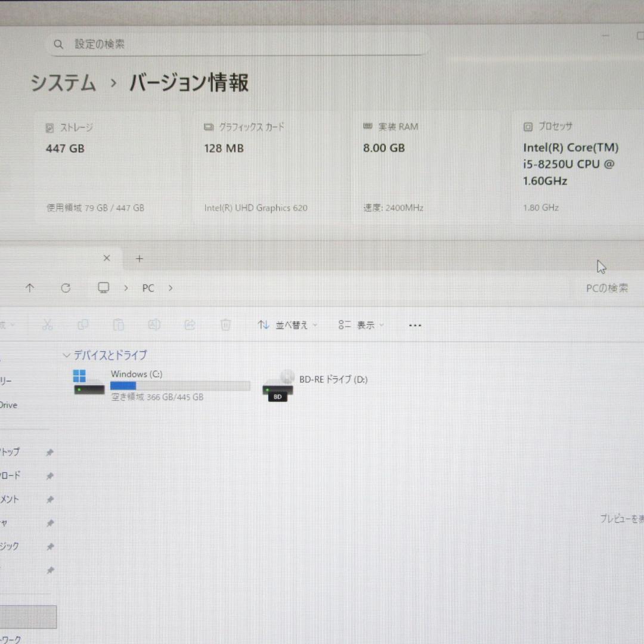
Task: Select the Paste icon
Action: coord(119,324)
